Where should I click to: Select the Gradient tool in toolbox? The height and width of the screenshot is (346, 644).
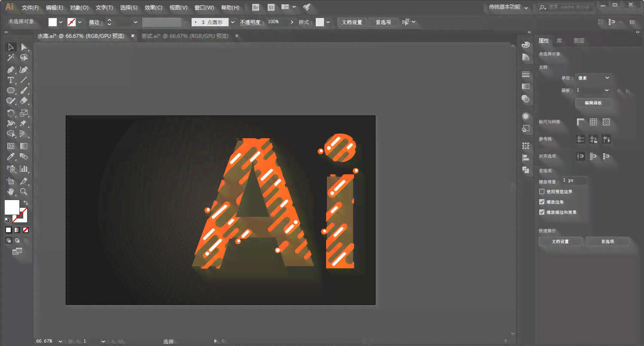pos(24,146)
